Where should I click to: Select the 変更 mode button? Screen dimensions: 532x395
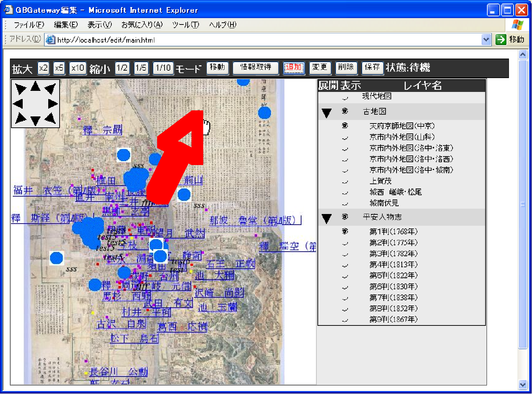(320, 67)
